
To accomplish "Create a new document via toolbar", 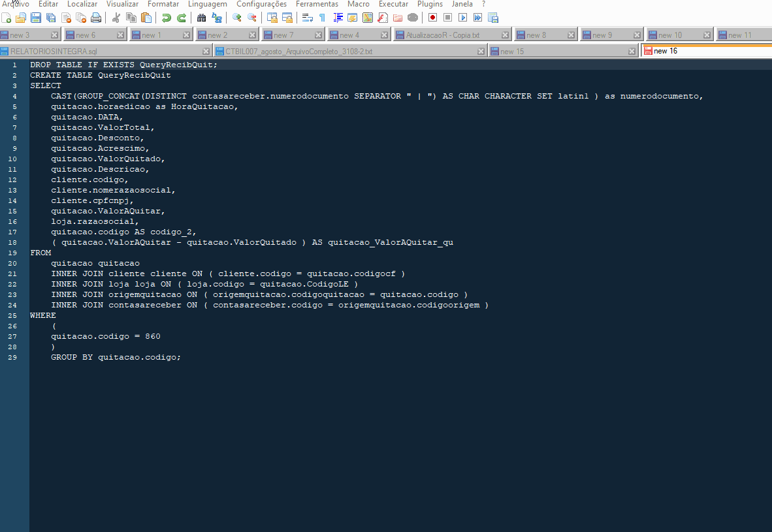I will [7, 18].
